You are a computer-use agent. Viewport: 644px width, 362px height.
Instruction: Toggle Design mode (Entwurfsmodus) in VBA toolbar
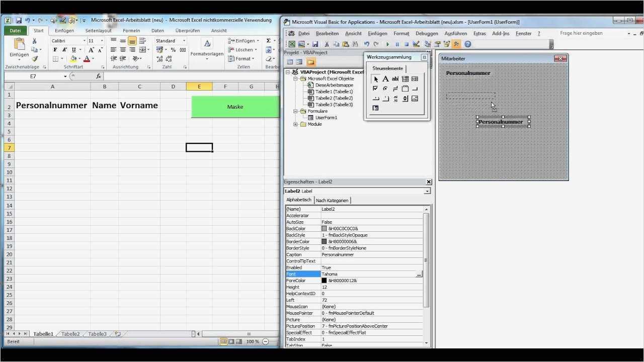pyautogui.click(x=417, y=44)
